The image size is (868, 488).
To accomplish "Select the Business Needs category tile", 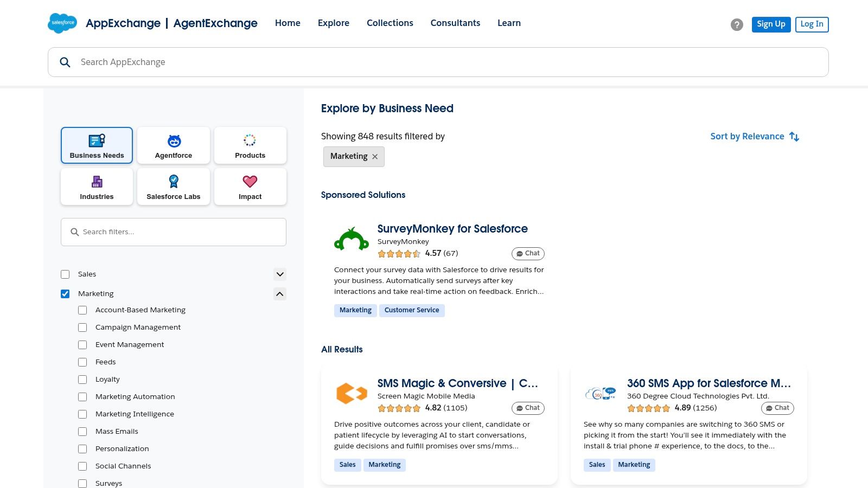I will point(97,145).
